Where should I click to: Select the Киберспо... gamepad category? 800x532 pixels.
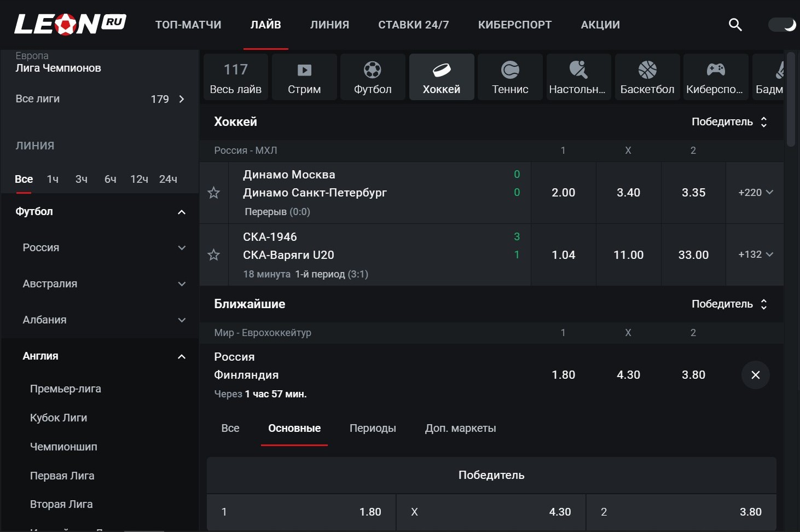click(x=716, y=77)
